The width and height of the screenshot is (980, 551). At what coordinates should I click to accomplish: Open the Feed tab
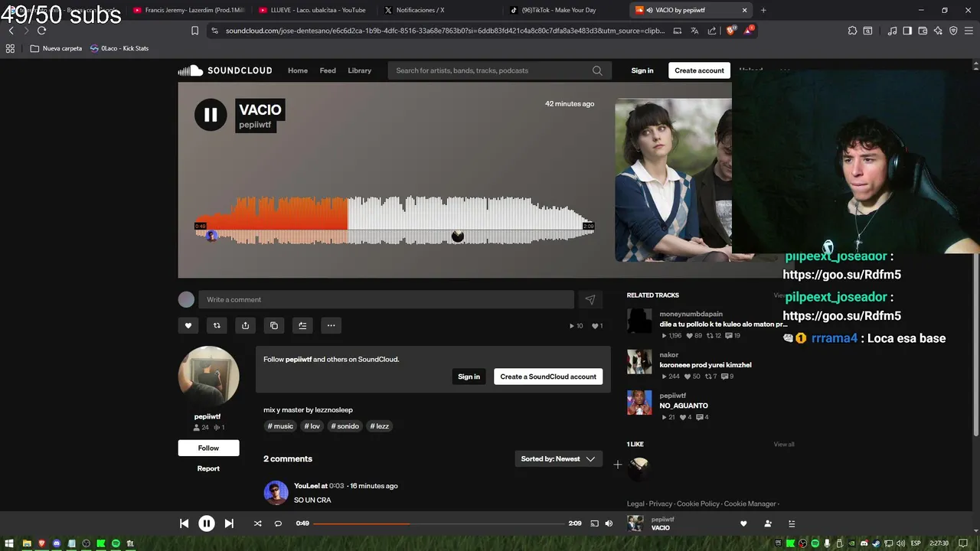[328, 70]
